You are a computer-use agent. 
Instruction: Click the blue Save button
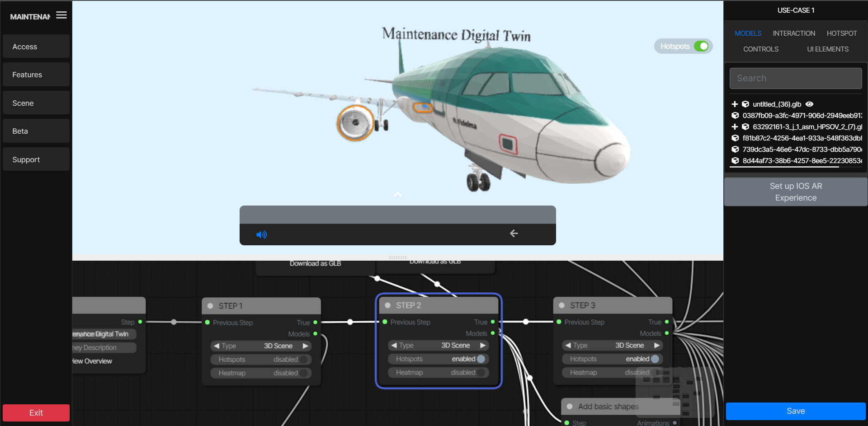pos(796,411)
